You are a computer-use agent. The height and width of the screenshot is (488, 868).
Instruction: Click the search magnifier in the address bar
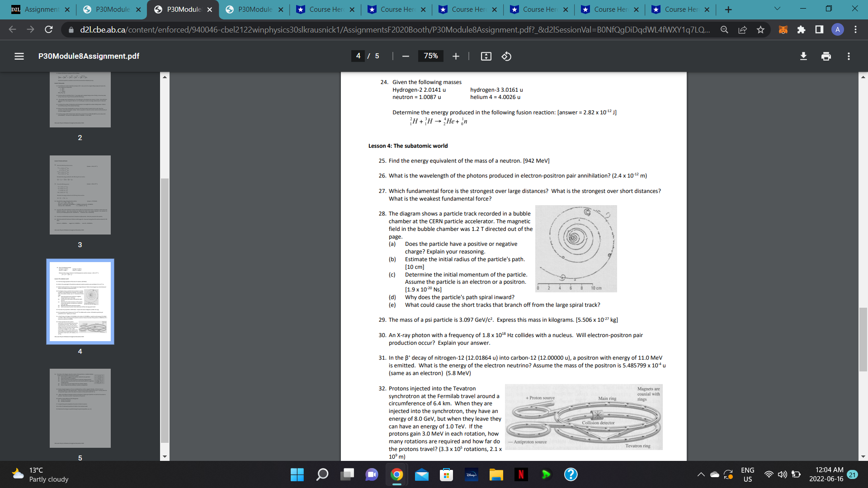click(x=724, y=29)
